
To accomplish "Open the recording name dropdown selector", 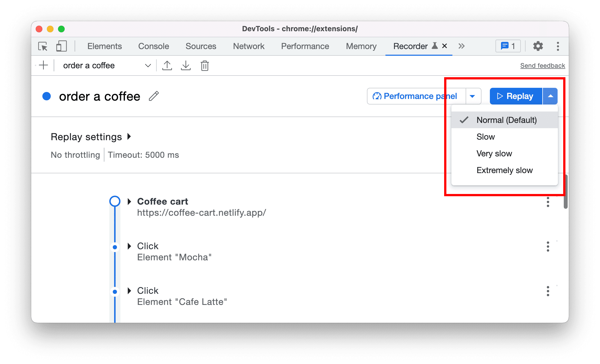I will tap(148, 65).
